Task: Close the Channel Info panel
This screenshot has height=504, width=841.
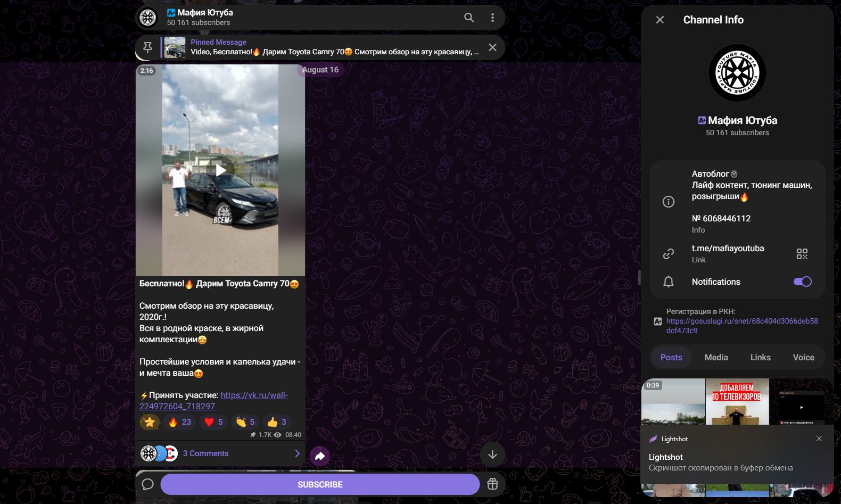Action: point(660,20)
